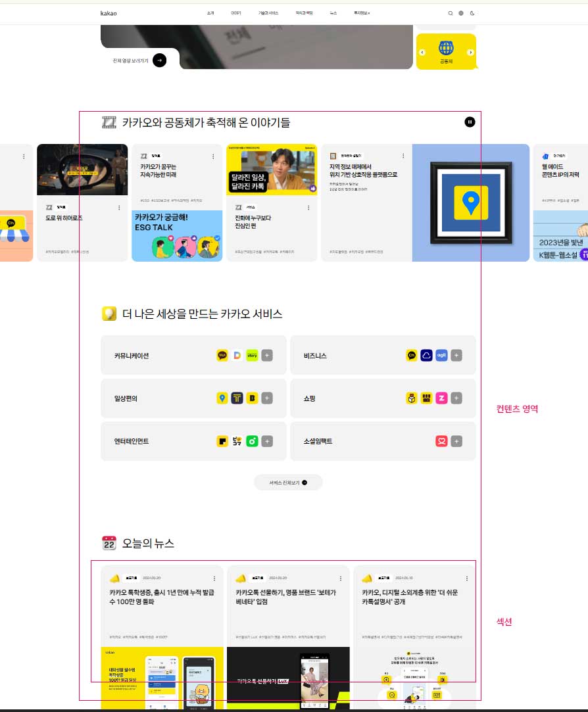Open the 이야기 menu
The width and height of the screenshot is (588, 712).
tap(236, 13)
